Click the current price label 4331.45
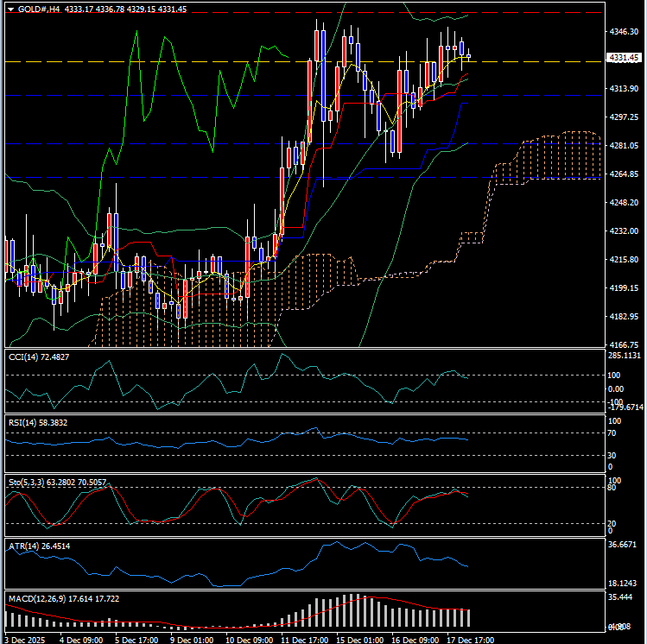Viewport: 647px width, 644px height. tap(623, 57)
